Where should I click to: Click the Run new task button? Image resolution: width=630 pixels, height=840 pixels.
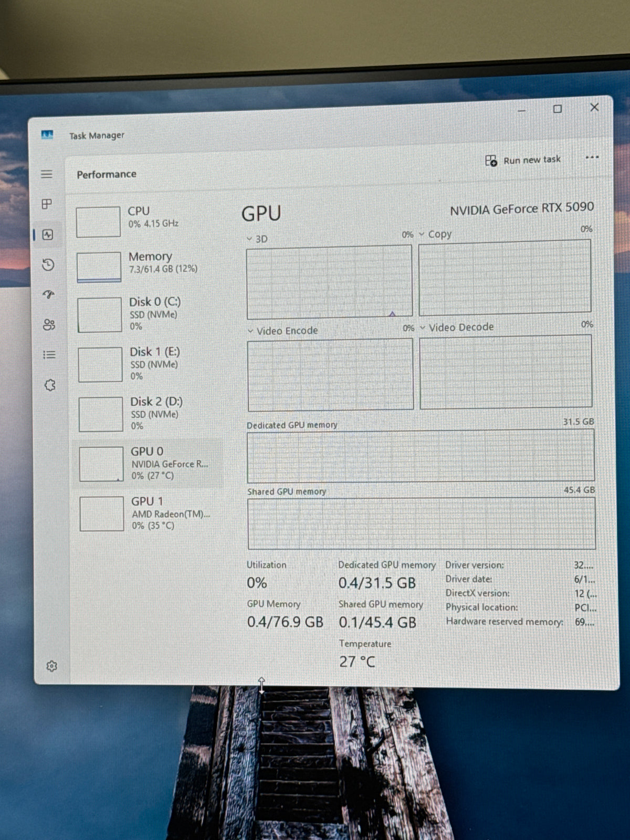tap(523, 160)
